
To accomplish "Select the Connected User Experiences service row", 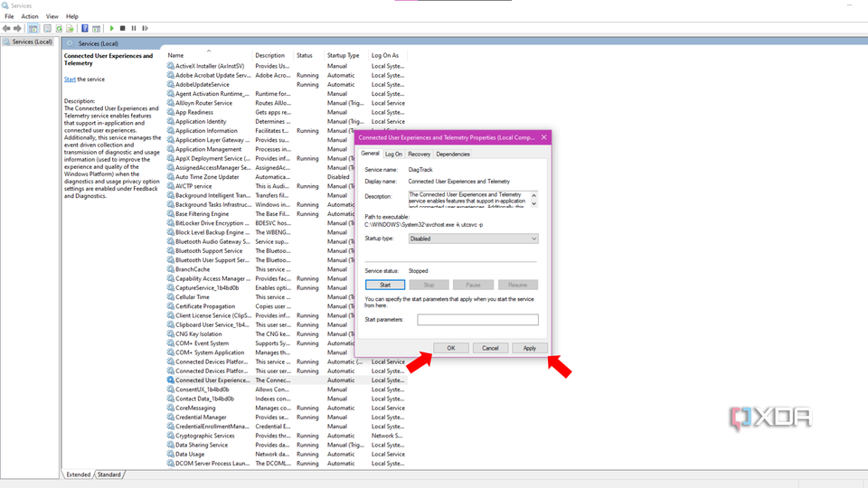I will click(287, 380).
